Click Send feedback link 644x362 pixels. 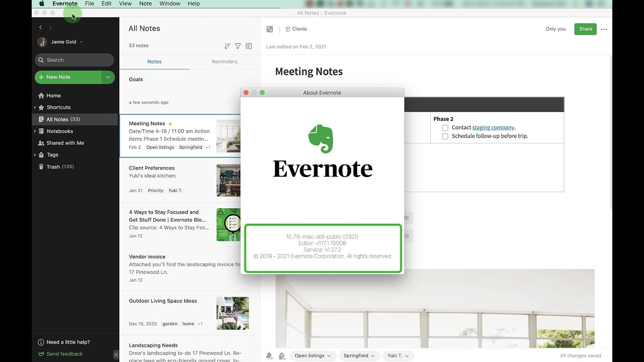pyautogui.click(x=60, y=354)
